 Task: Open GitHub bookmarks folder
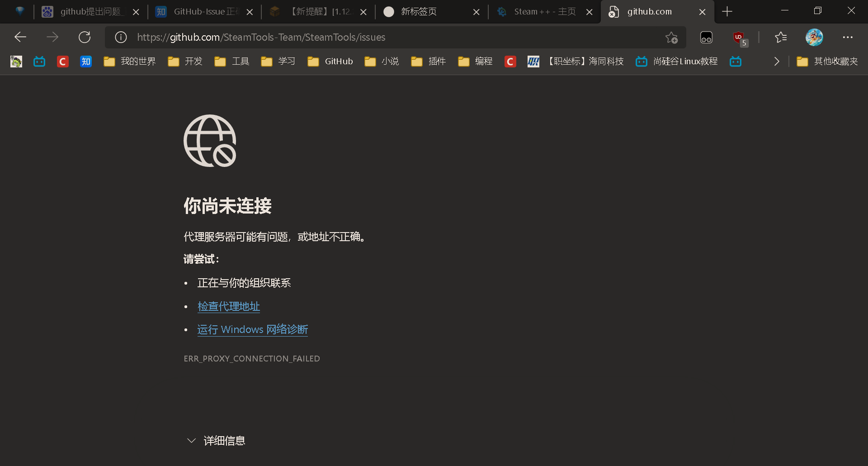330,62
